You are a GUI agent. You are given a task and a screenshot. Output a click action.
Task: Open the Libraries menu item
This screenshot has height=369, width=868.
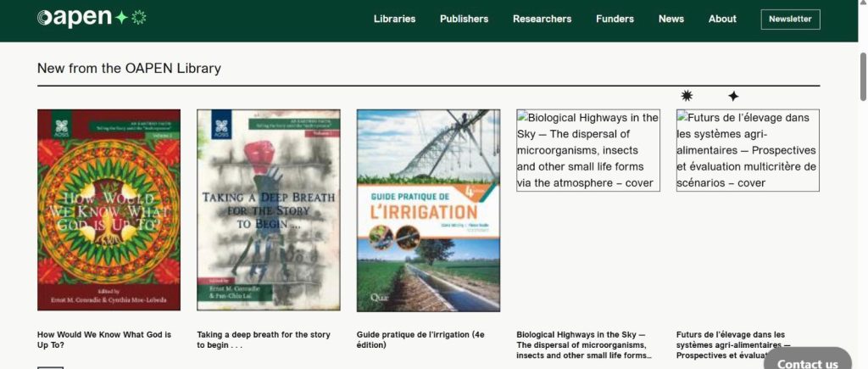pos(394,19)
